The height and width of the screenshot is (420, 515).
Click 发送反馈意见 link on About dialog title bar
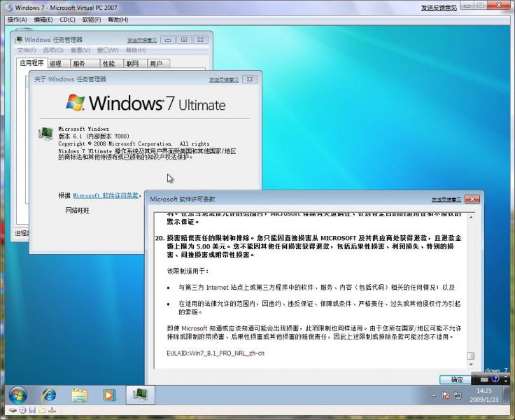tap(224, 80)
